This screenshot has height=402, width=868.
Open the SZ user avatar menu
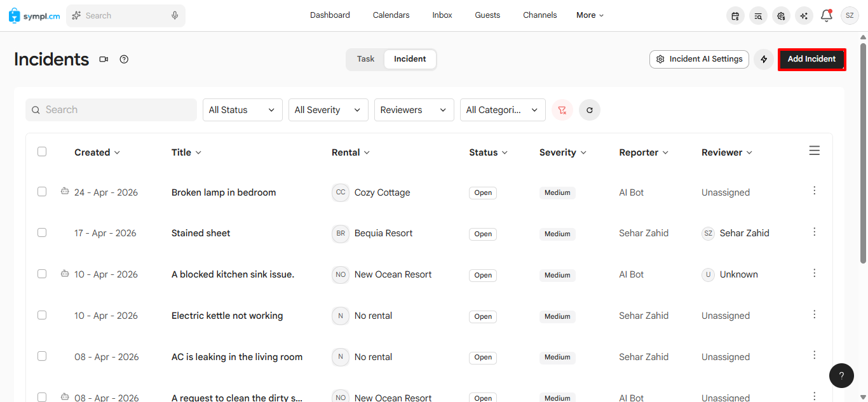850,16
